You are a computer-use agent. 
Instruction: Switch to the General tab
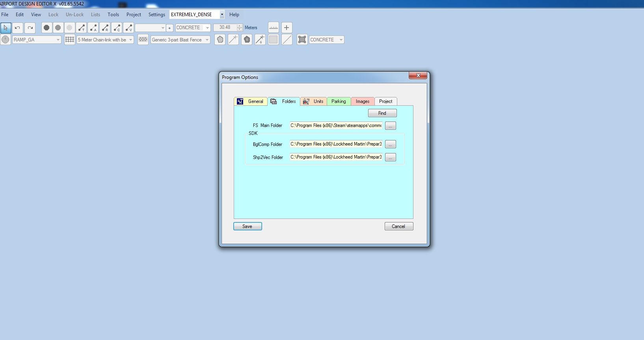point(251,101)
